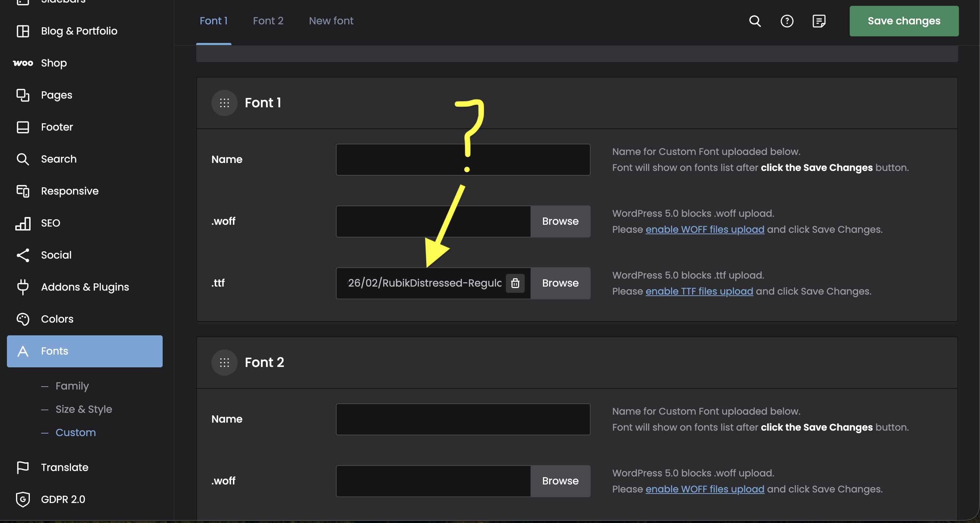Browse for Font 1 .woff file
Viewport: 980px width, 523px height.
point(560,221)
